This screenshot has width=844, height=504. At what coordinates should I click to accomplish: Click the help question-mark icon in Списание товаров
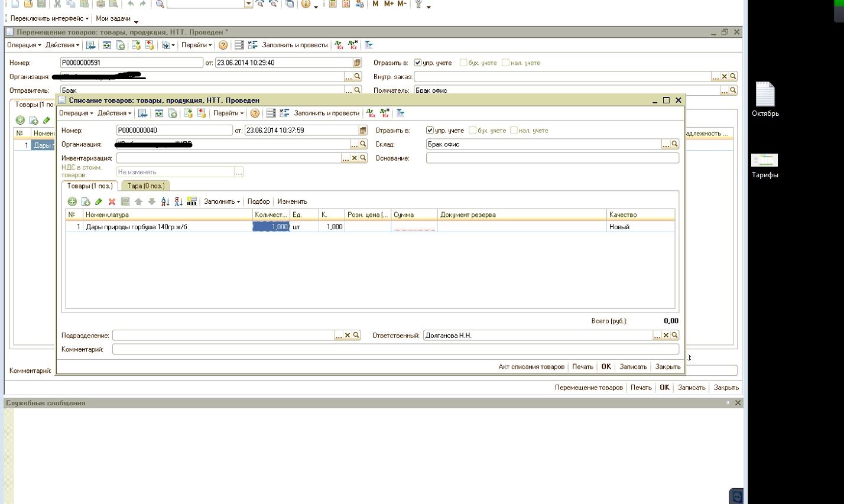255,113
